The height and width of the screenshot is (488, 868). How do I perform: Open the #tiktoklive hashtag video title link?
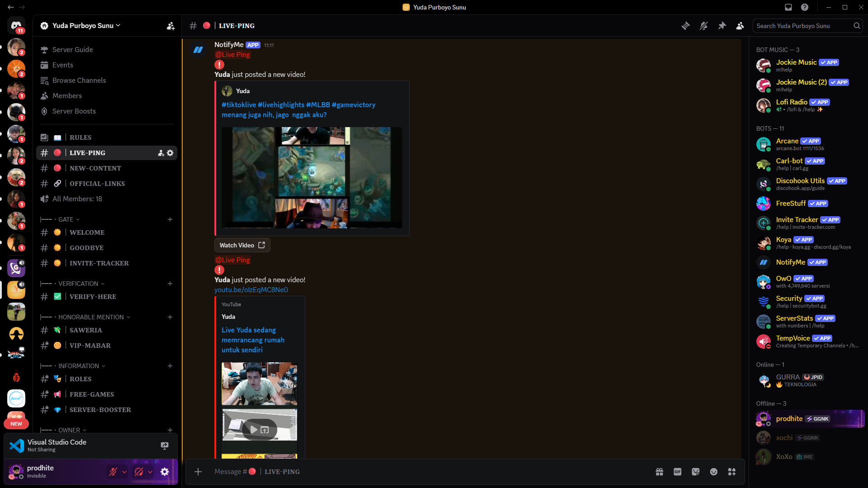click(299, 110)
